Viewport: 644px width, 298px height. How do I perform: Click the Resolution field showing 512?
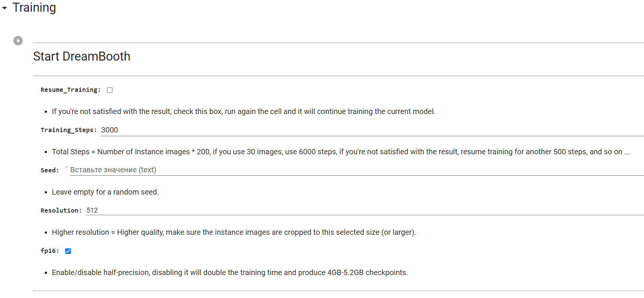click(x=364, y=210)
